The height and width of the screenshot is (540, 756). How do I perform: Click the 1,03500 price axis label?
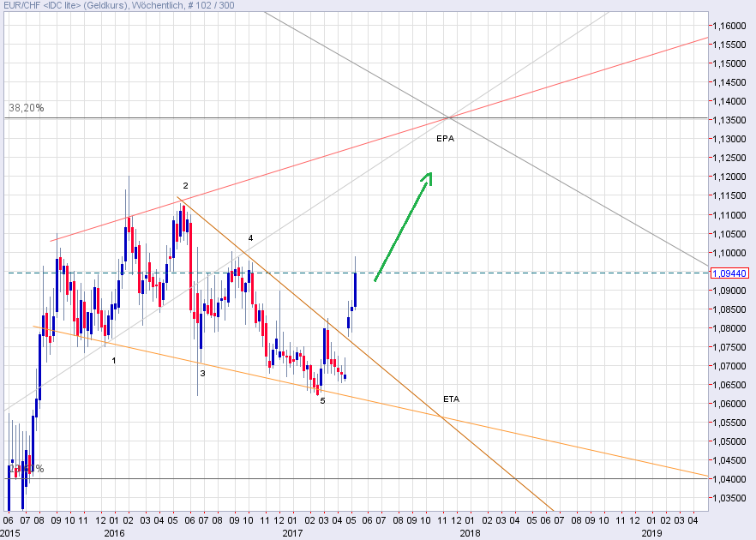(x=729, y=498)
